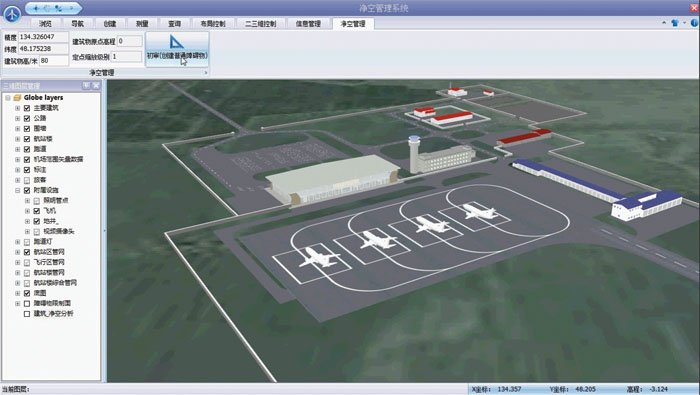Click the 建筑物高/米 field showing 80
700x395 pixels.
54,61
